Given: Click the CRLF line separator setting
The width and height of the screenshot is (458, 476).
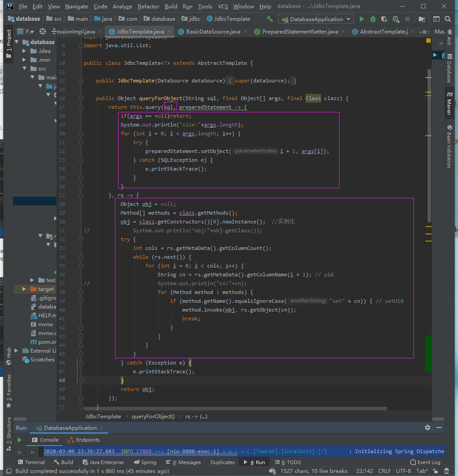Looking at the screenshot, I should click(384, 471).
